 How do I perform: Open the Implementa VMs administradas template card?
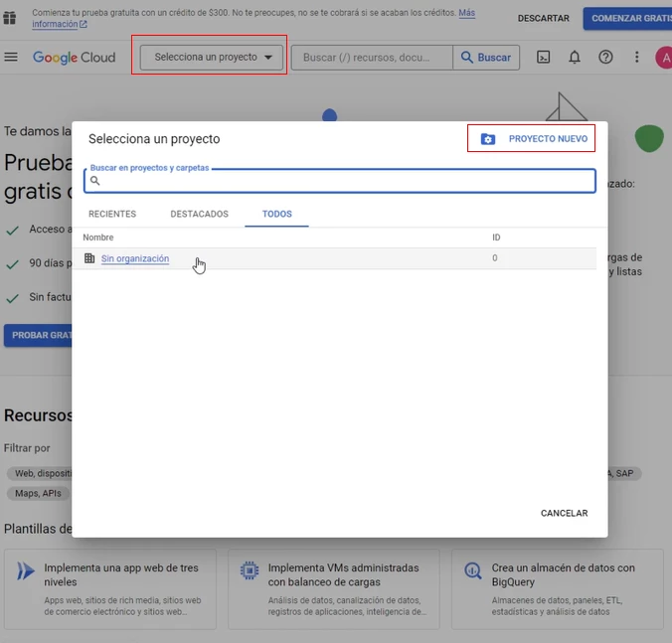pyautogui.click(x=334, y=589)
